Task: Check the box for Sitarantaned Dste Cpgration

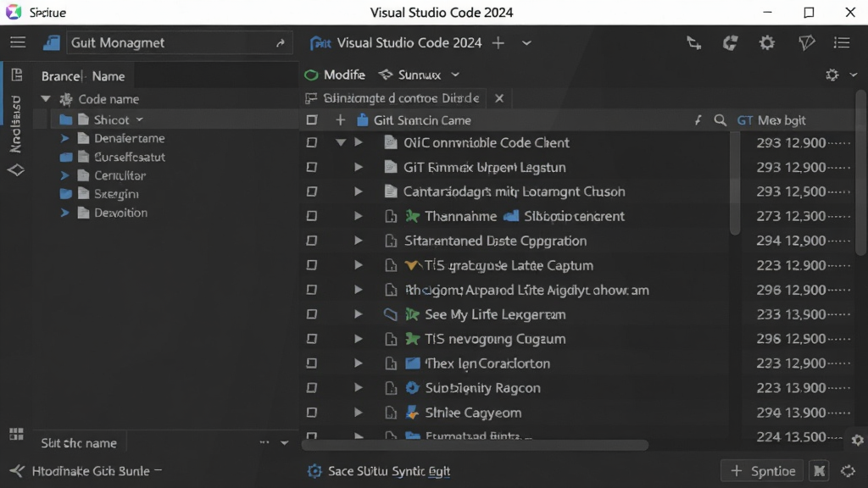Action: (x=312, y=241)
